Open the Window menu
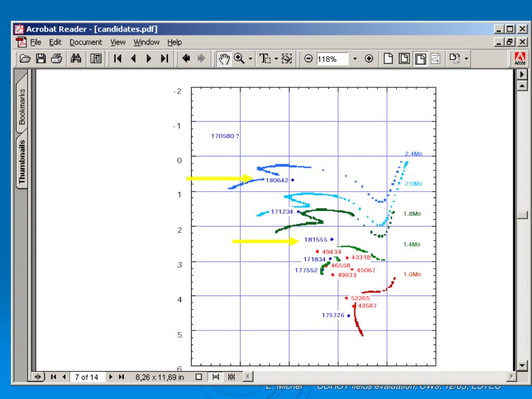Viewport: 532px width, 399px height. pos(146,43)
